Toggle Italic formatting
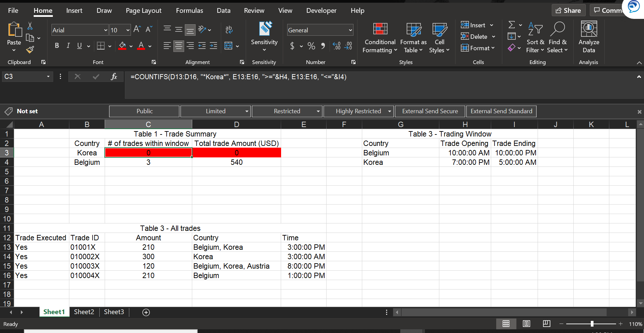644x333 pixels. coord(68,46)
